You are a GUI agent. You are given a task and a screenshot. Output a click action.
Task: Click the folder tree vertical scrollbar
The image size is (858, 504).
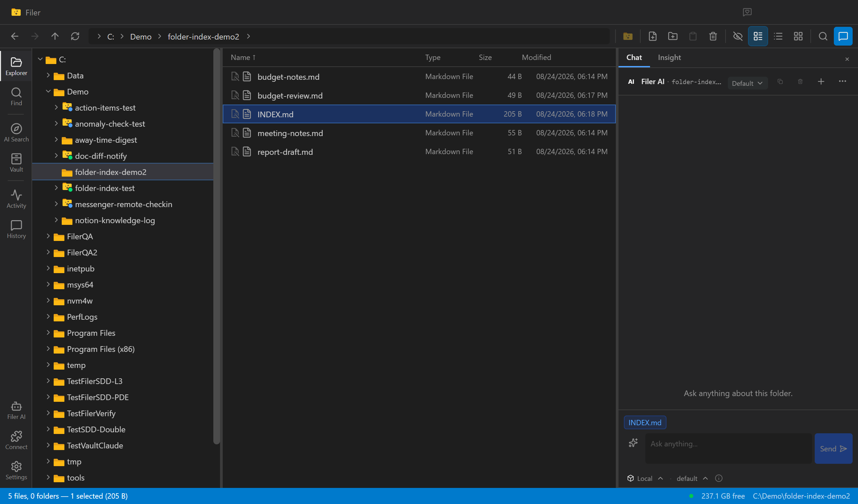coord(217,247)
